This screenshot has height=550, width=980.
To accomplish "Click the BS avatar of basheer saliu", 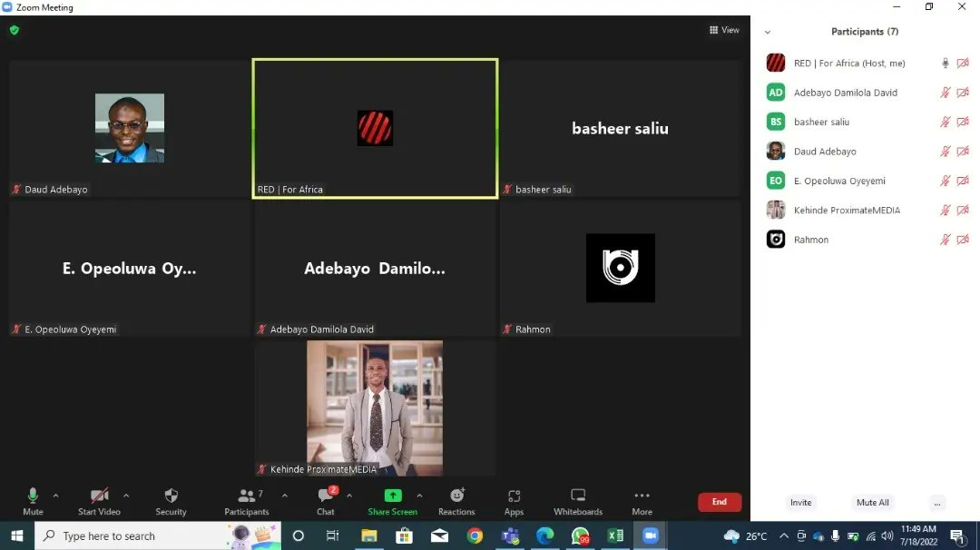I will click(x=776, y=122).
